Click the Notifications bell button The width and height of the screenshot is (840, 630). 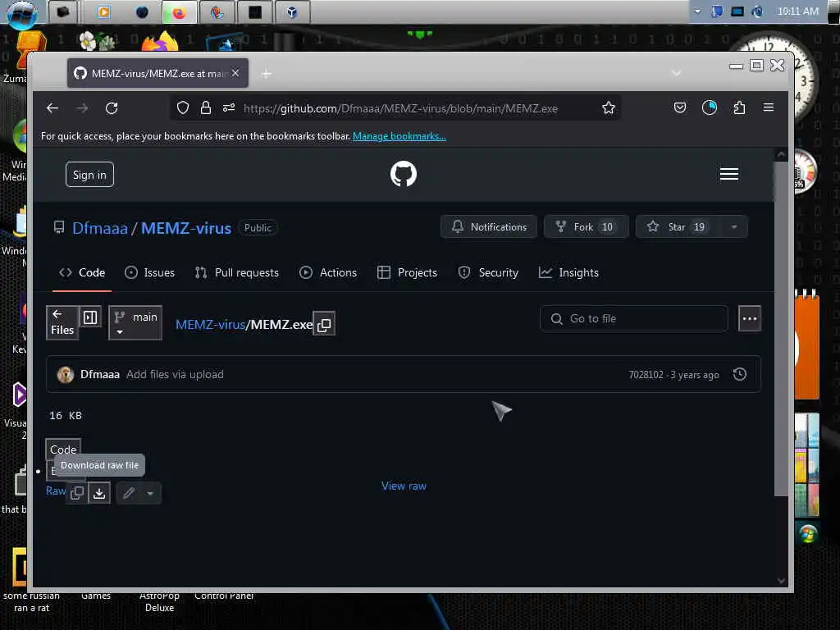(489, 227)
